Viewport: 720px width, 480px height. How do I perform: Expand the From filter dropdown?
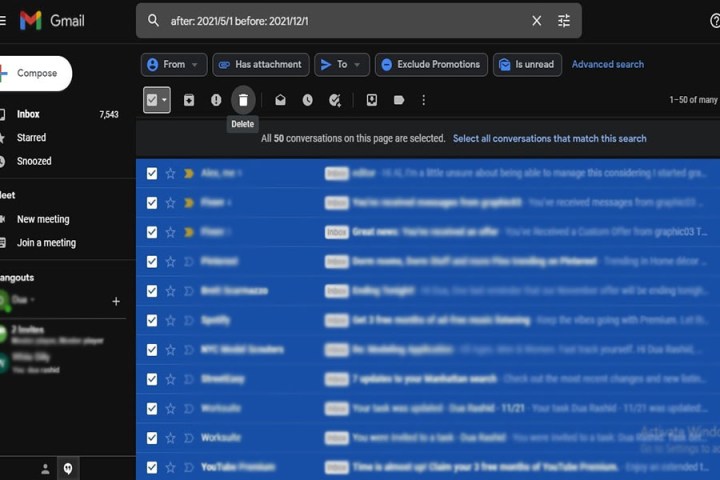pos(174,64)
